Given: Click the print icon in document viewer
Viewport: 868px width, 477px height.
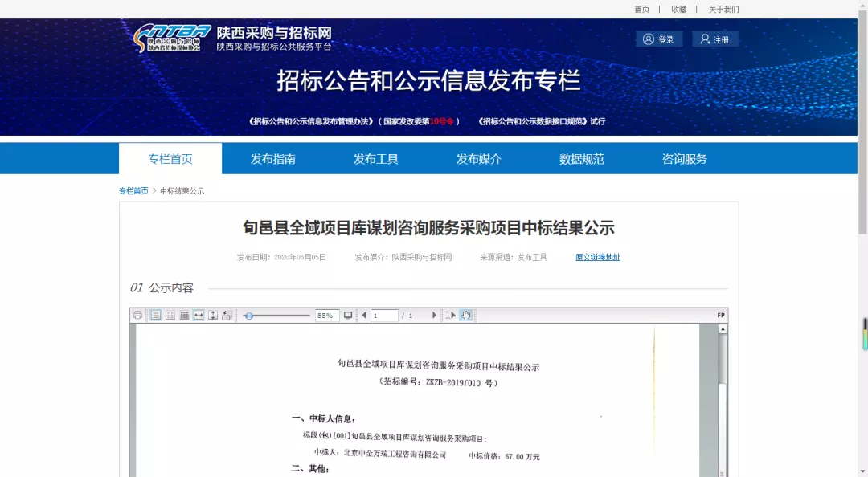Looking at the screenshot, I should click(137, 316).
